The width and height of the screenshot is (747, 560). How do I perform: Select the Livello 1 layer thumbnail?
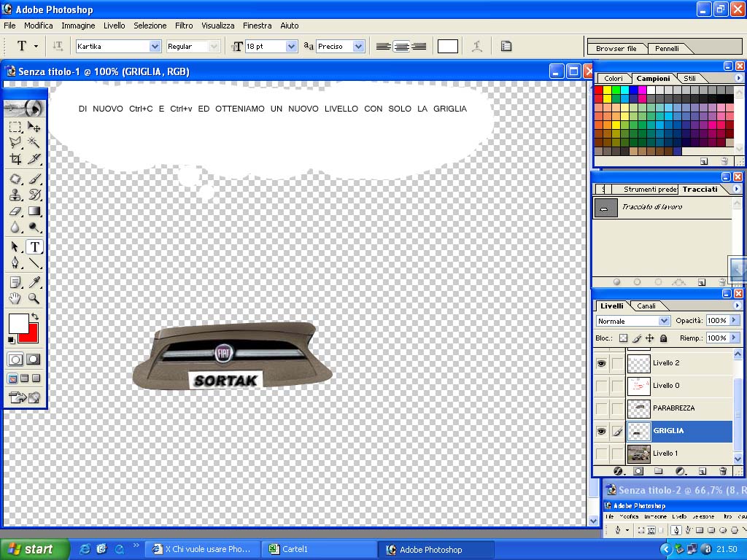point(639,454)
